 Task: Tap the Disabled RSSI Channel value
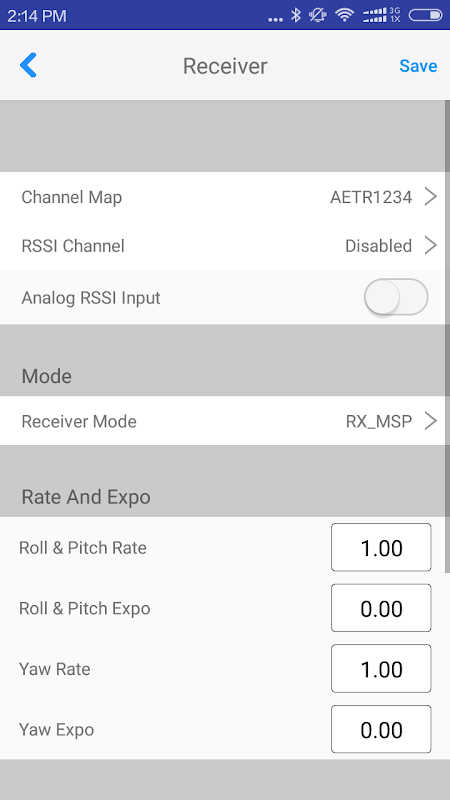[379, 246]
